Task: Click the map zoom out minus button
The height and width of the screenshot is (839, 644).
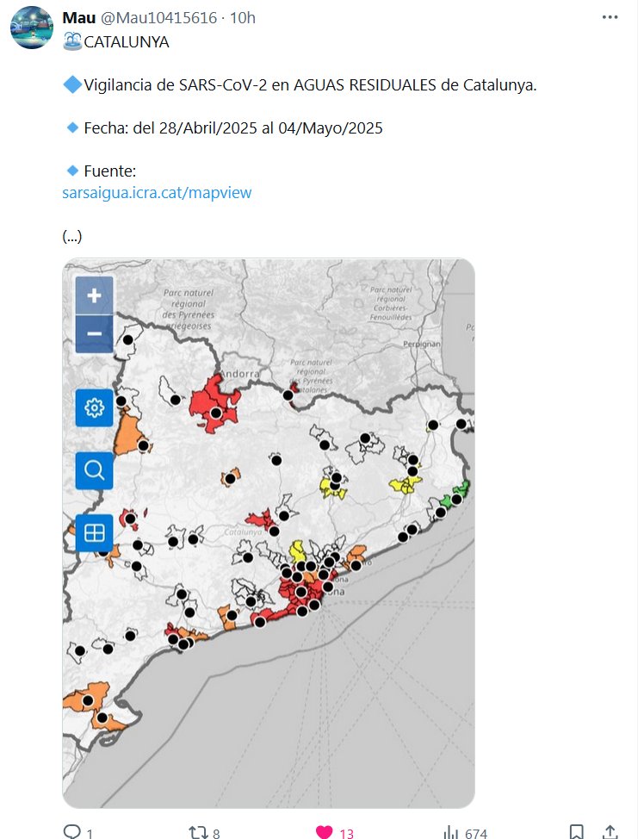Action: (x=95, y=334)
